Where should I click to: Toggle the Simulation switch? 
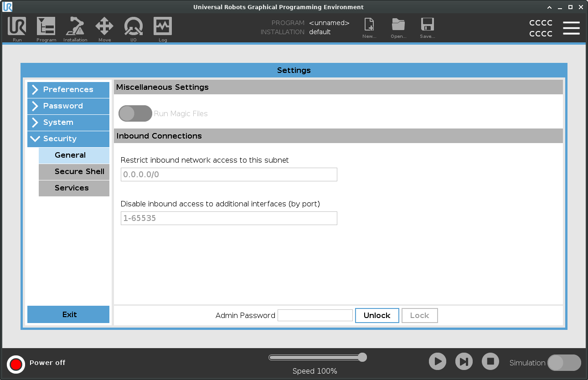564,363
